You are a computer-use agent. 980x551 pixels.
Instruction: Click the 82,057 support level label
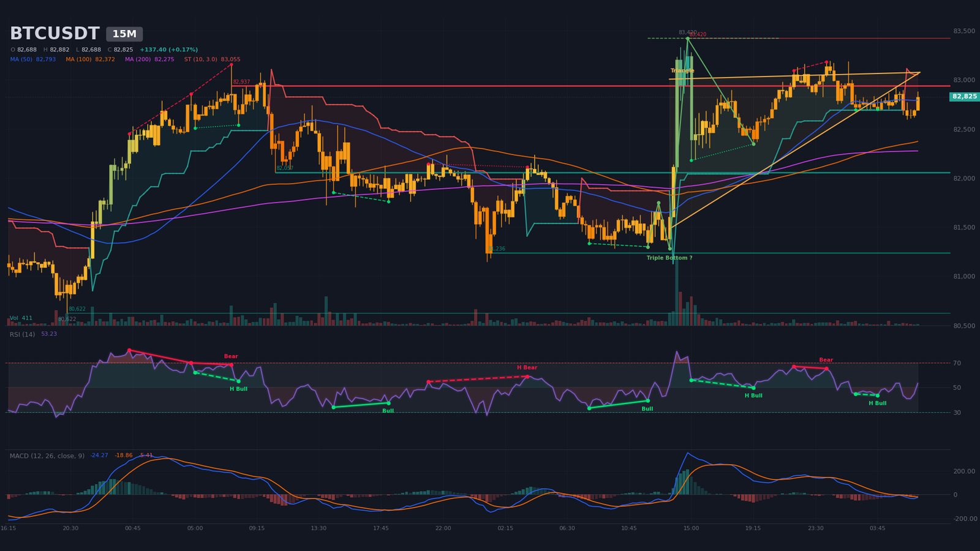tap(285, 168)
